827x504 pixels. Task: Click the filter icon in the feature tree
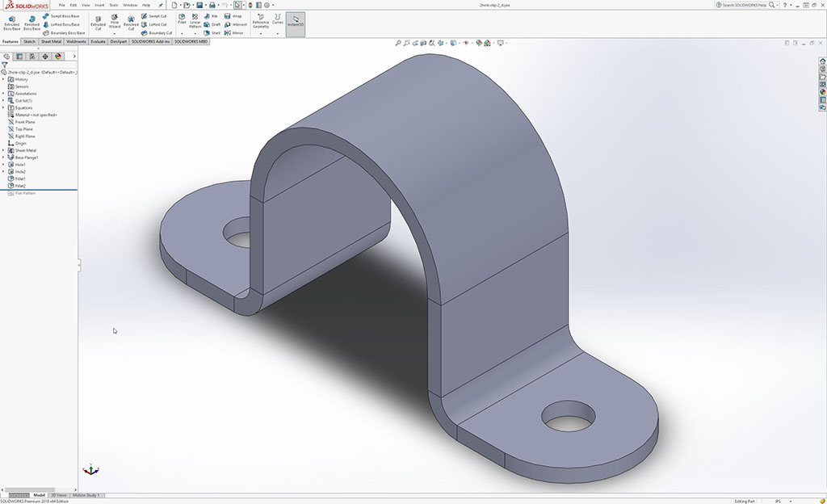click(5, 65)
